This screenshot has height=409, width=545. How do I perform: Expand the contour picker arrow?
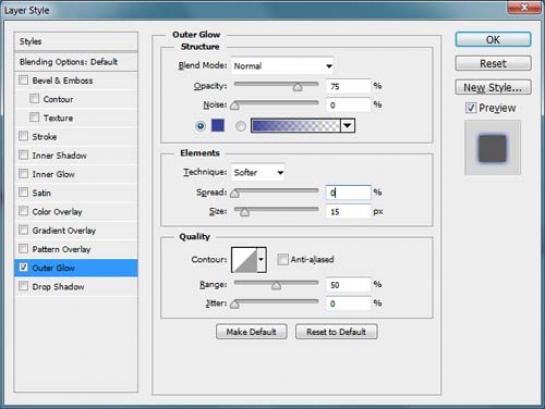pos(261,260)
